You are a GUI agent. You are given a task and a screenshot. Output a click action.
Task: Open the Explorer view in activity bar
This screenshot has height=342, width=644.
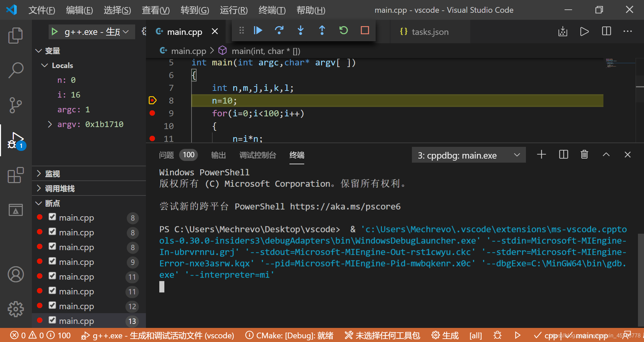click(x=15, y=35)
